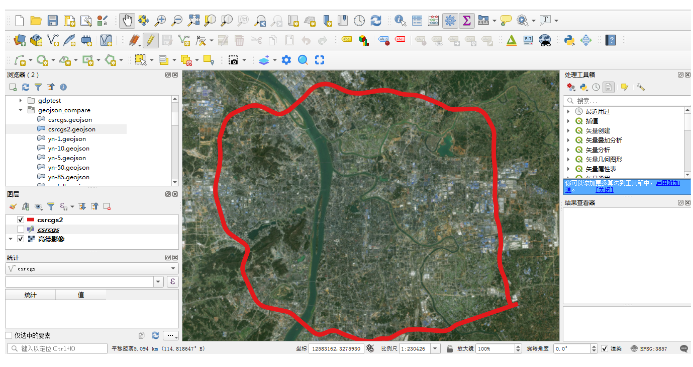Screen dimensions: 693x367
Task: Select Pan Map to Selection tool
Action: (x=144, y=20)
